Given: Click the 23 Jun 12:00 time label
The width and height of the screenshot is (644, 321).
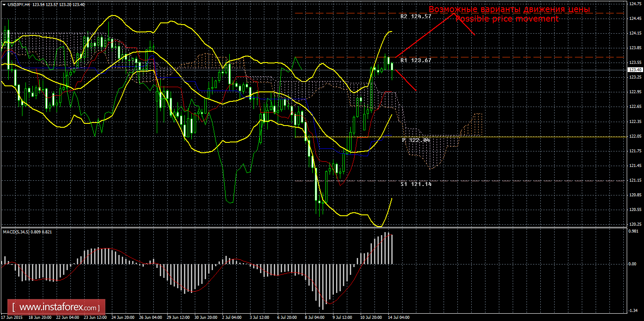Looking at the screenshot, I should (95, 317).
